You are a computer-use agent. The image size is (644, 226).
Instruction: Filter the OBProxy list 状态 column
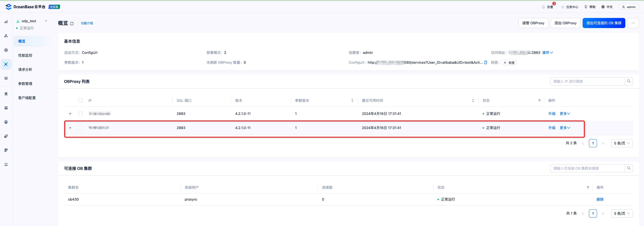(x=539, y=101)
